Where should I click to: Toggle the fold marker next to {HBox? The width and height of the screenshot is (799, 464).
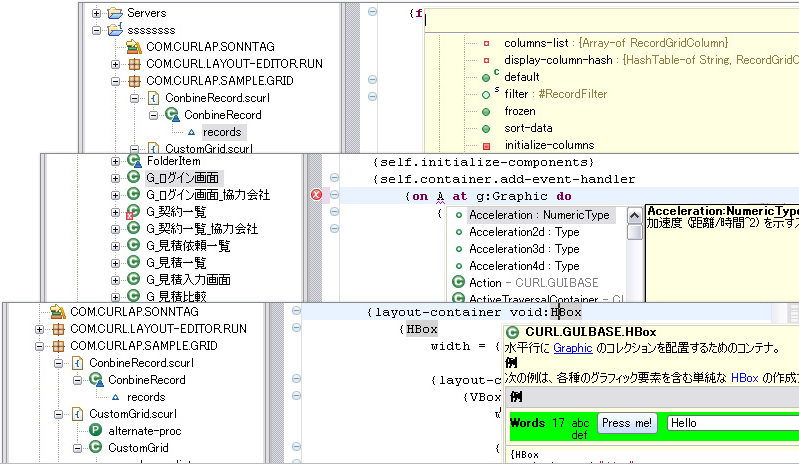click(296, 329)
